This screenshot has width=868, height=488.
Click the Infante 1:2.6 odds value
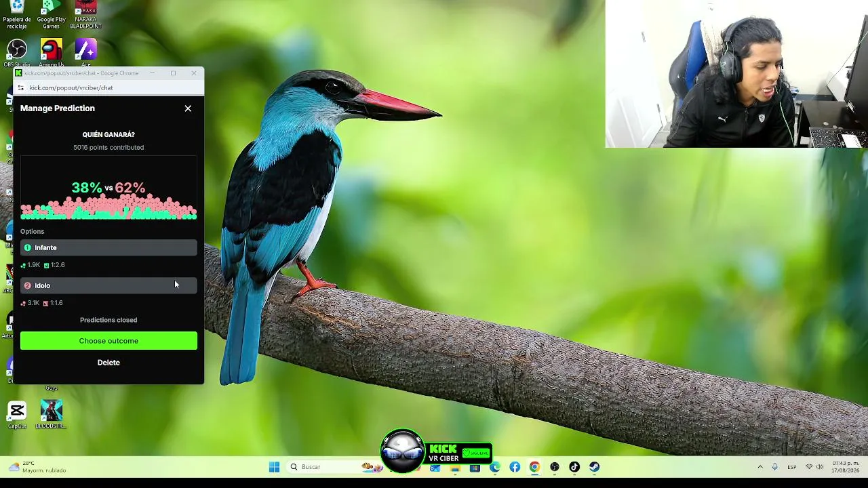pos(58,265)
